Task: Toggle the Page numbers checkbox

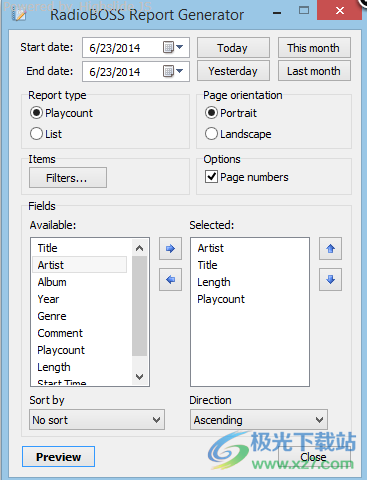Action: point(211,177)
